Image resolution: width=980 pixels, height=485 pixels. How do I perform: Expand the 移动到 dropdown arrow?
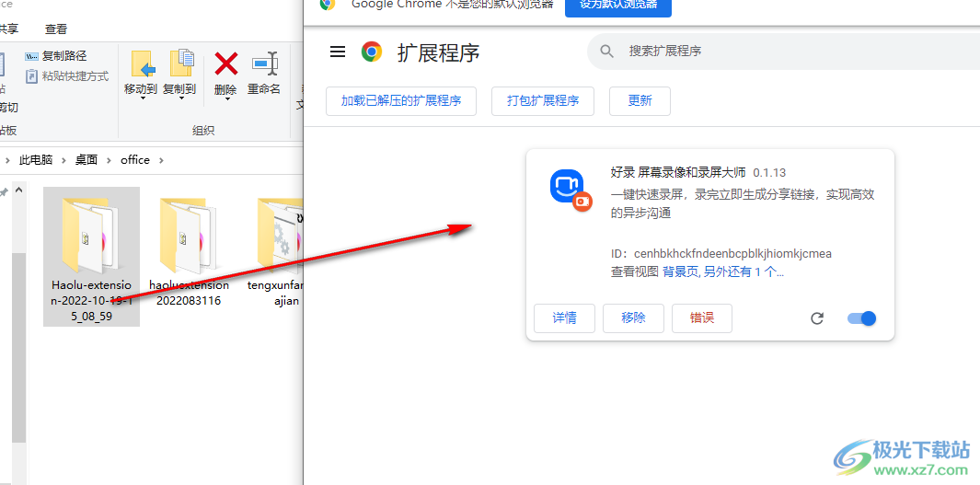pyautogui.click(x=142, y=98)
